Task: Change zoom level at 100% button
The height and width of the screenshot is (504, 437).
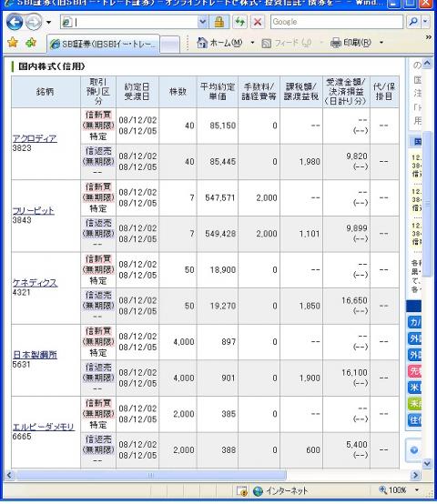Action: (x=392, y=490)
